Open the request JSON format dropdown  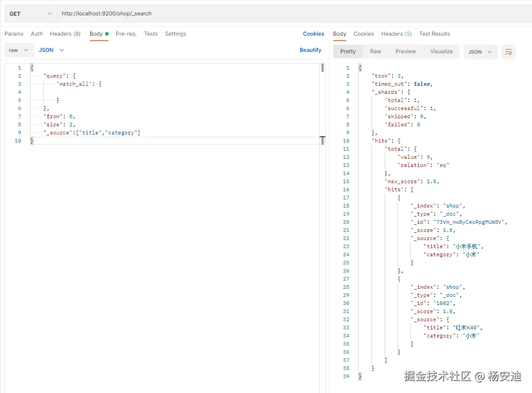(x=51, y=50)
